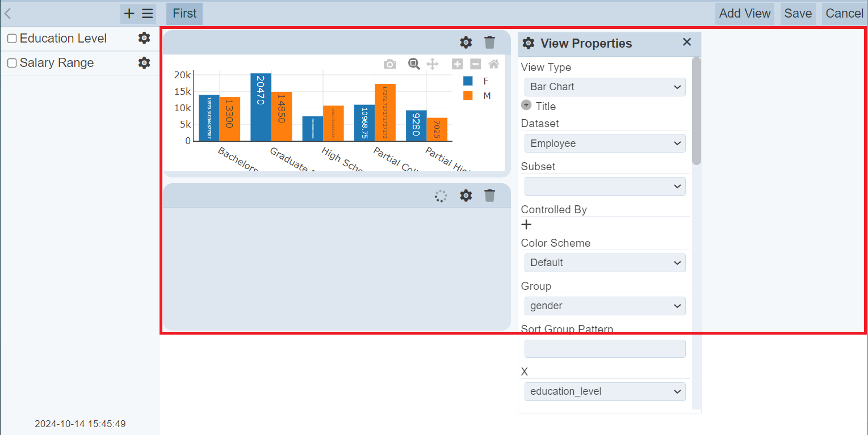Add a Controlled By entry with plus icon

click(526, 225)
